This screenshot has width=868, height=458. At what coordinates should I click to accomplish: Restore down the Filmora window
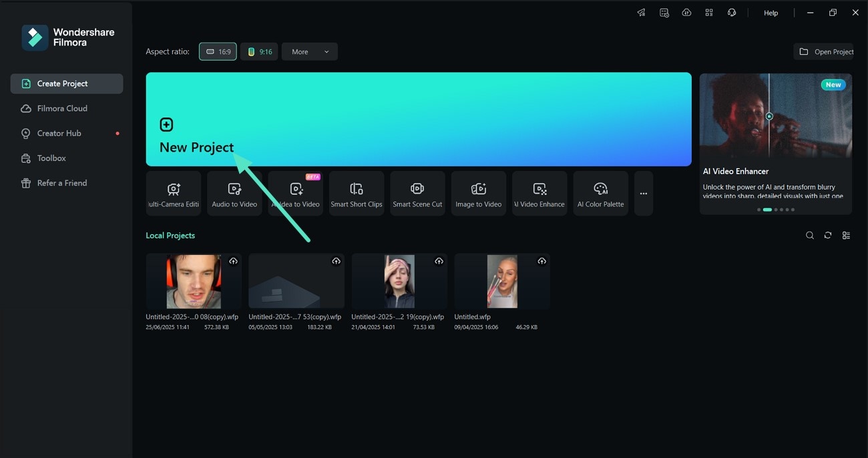pyautogui.click(x=833, y=13)
